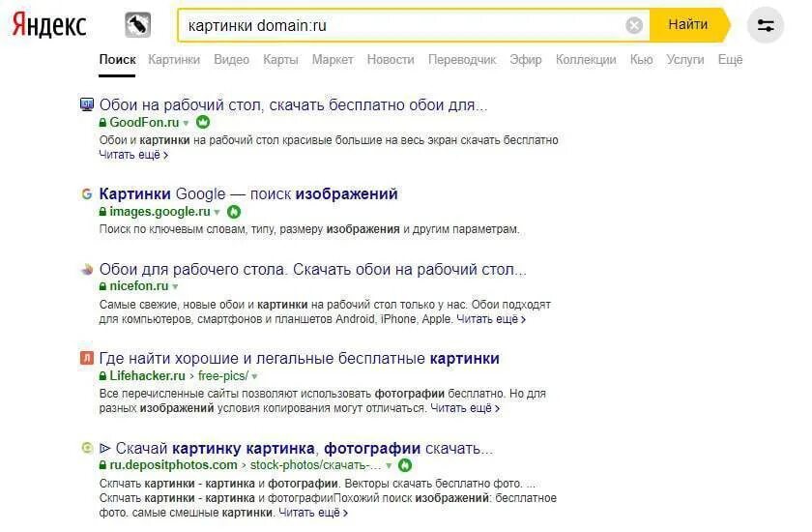Click into the search input field
Viewport: 812px width, 532px height.
(x=404, y=25)
